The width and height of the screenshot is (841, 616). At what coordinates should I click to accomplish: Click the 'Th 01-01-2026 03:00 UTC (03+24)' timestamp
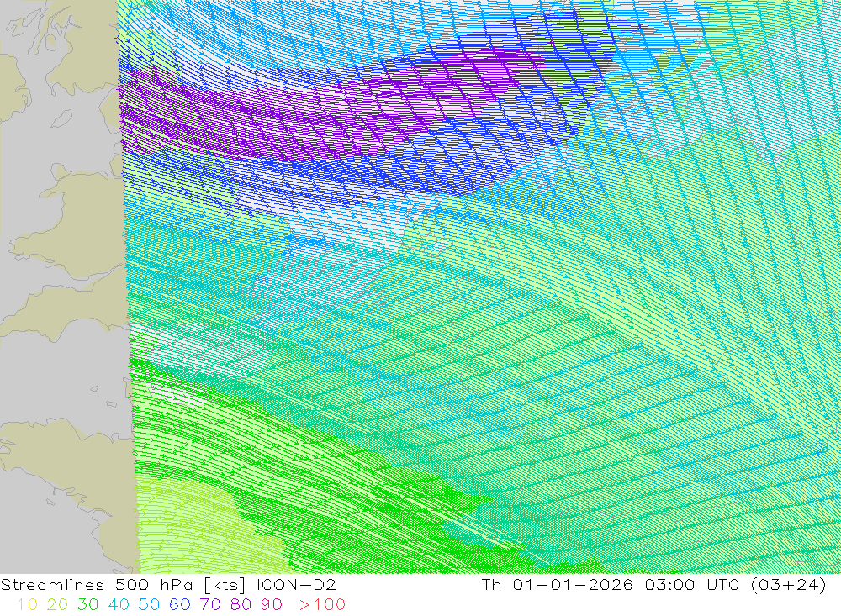(653, 585)
